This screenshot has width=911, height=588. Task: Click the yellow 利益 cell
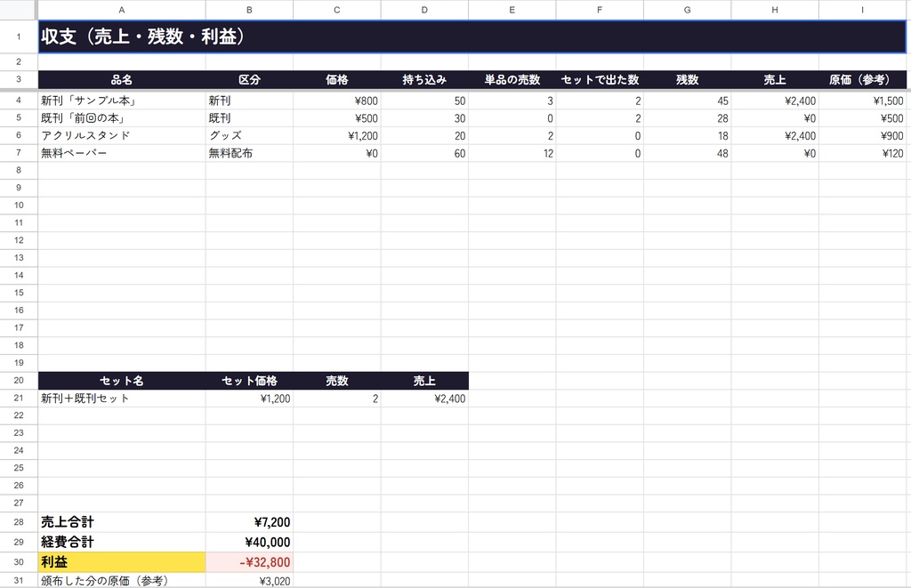click(121, 562)
